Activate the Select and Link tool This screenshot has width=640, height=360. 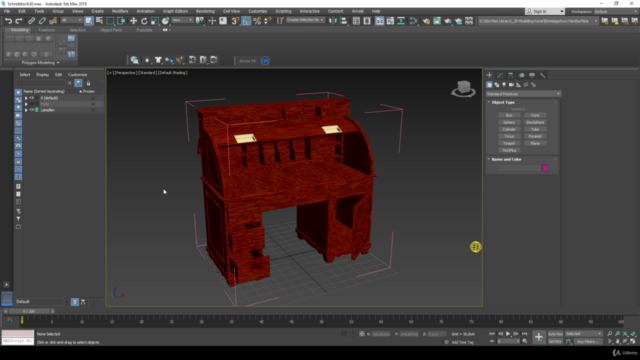coord(31,21)
